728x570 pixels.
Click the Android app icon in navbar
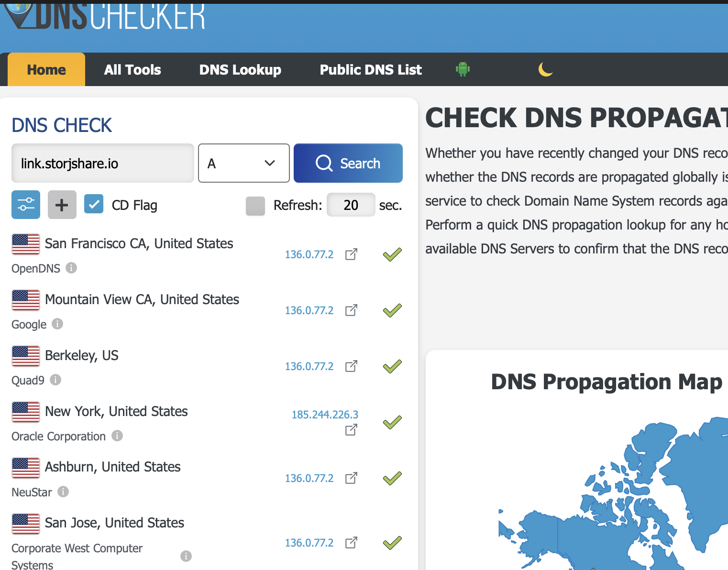pos(463,69)
